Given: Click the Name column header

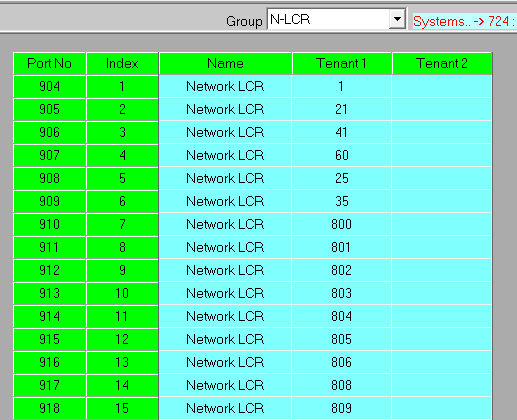Looking at the screenshot, I should (x=225, y=63).
